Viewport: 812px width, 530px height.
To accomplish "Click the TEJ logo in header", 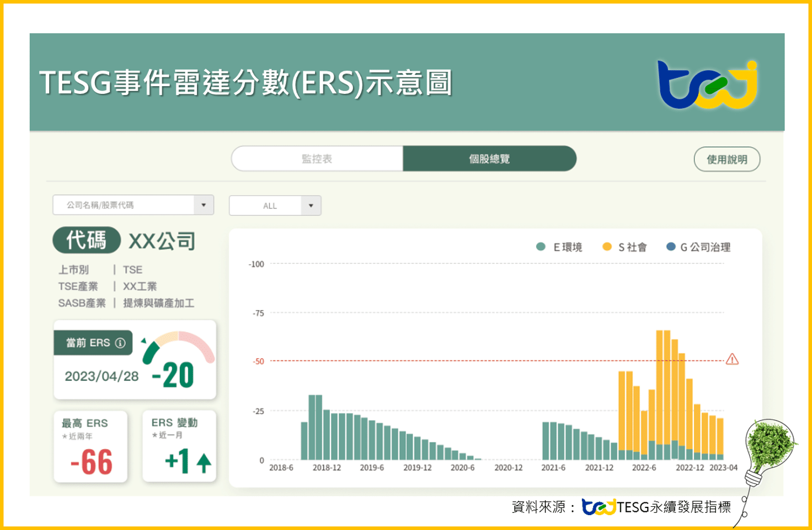I will [707, 84].
